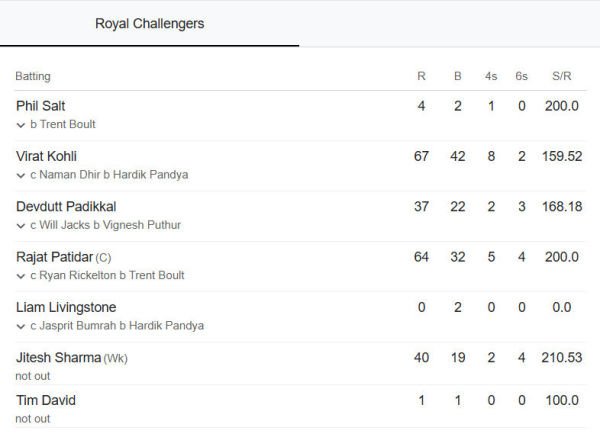This screenshot has width=600, height=437.
Task: Expand Liam Livingstone dismissal chevron
Action: click(21, 326)
